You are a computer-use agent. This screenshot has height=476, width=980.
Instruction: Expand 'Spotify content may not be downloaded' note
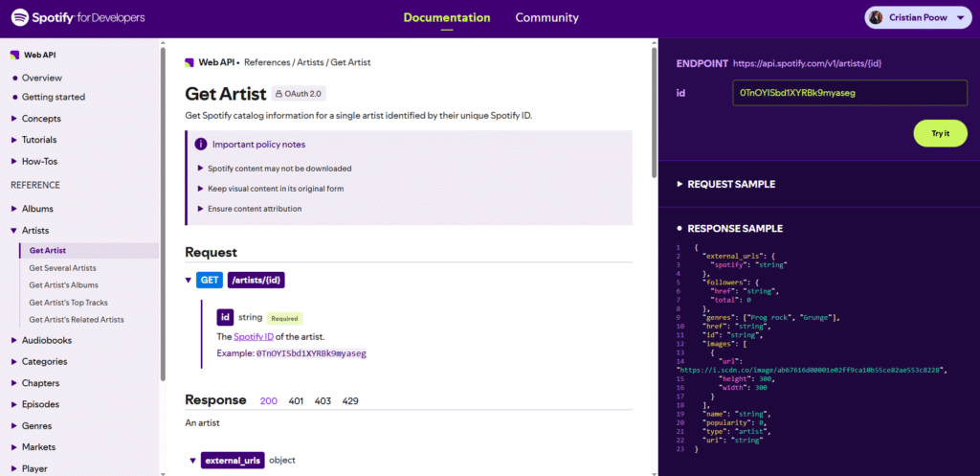pyautogui.click(x=275, y=169)
